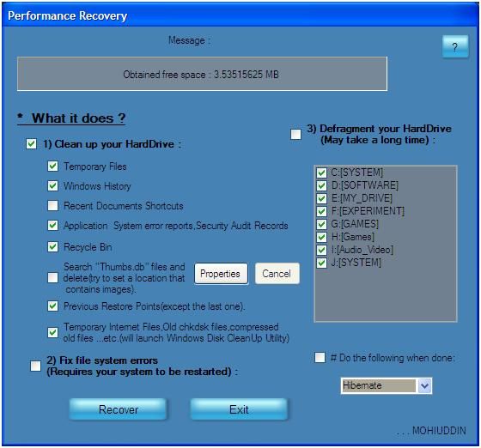Click the Recover button
The height and width of the screenshot is (448, 481).
tap(119, 409)
